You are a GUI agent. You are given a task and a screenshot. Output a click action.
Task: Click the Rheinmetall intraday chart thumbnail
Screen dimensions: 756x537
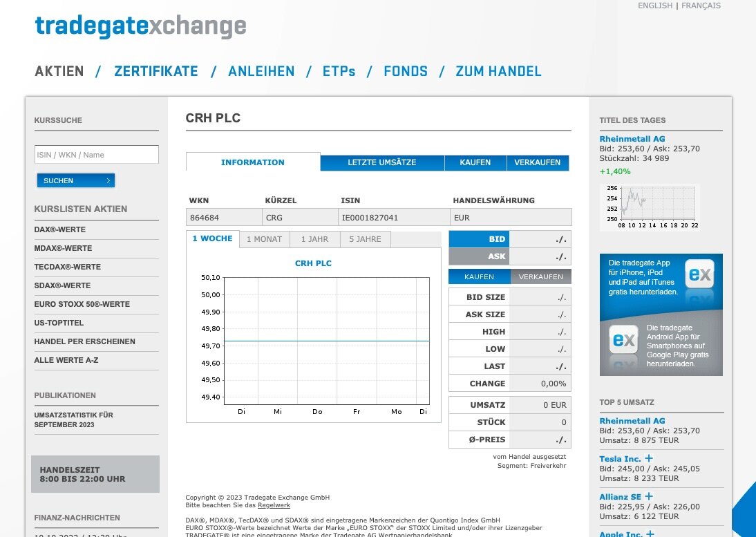650,207
